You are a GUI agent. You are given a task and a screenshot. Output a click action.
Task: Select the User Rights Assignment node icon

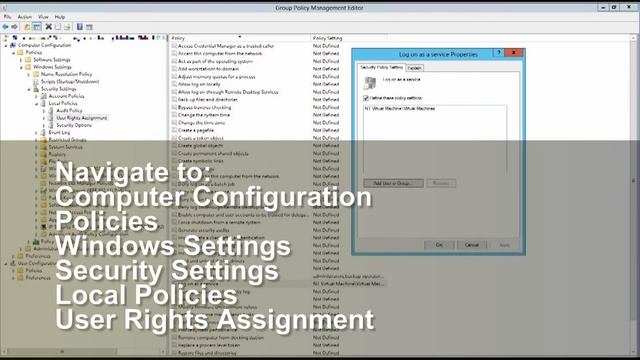(x=51, y=118)
